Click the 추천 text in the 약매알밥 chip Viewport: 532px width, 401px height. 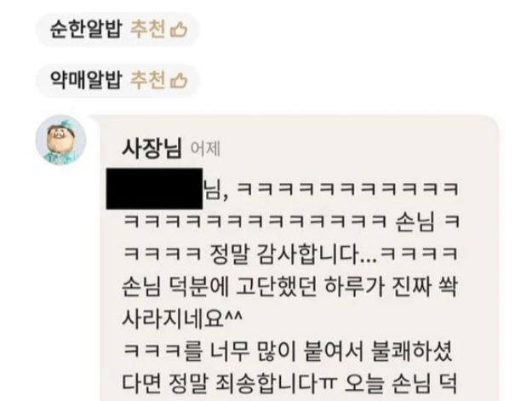tap(148, 80)
